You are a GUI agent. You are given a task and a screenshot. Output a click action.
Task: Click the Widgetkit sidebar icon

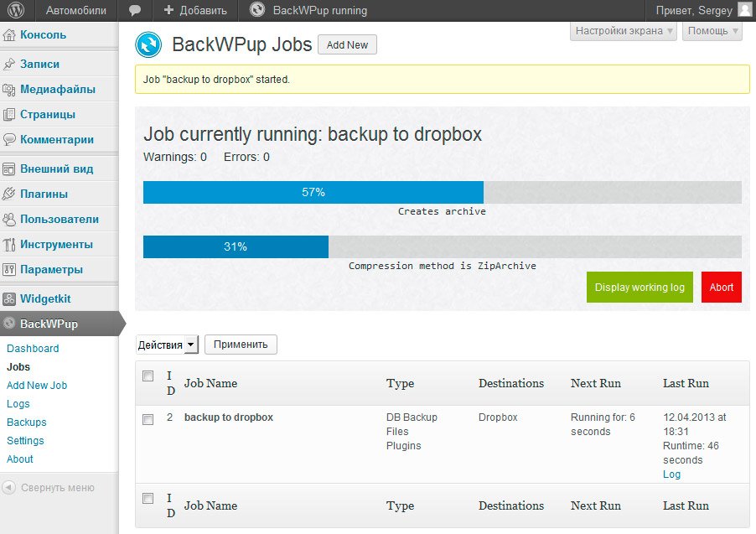pos(9,299)
